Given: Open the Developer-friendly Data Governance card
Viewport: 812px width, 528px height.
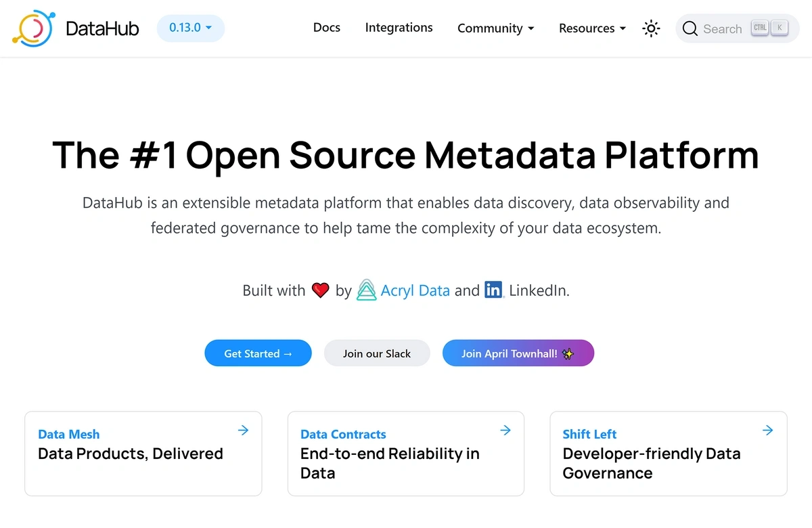Looking at the screenshot, I should pos(669,454).
